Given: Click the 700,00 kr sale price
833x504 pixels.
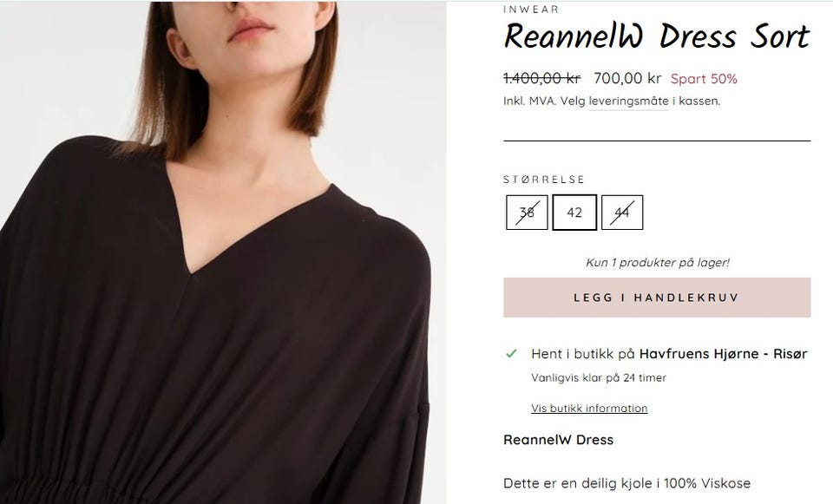Looking at the screenshot, I should [x=627, y=79].
